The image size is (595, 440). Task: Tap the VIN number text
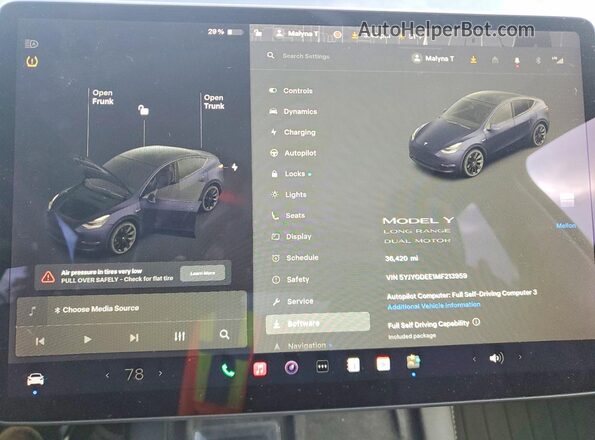click(427, 277)
